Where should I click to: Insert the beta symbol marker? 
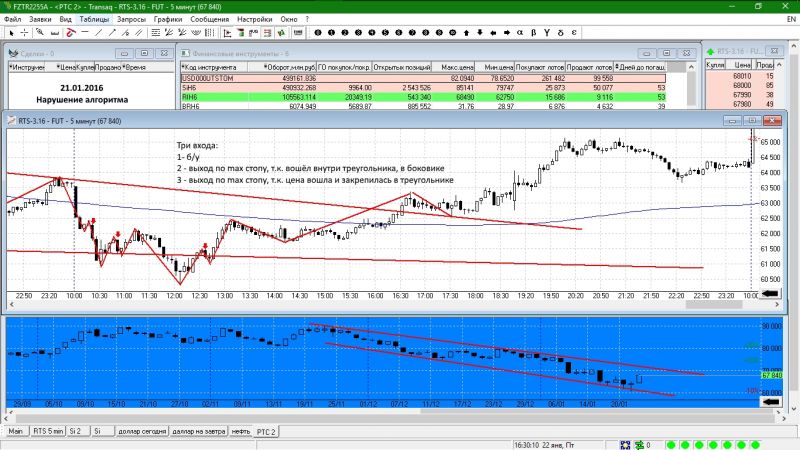[534, 33]
